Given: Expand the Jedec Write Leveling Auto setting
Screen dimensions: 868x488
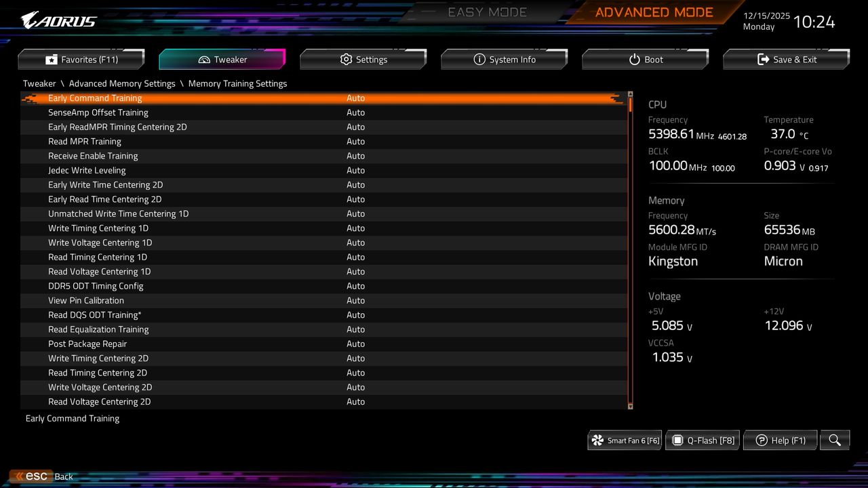Looking at the screenshot, I should pos(356,170).
